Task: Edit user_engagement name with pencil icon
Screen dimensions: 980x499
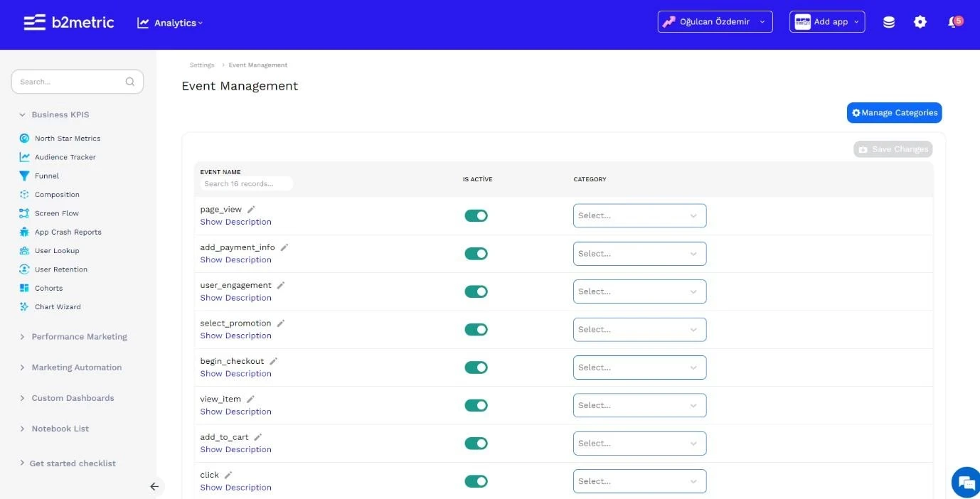Action: 281,285
